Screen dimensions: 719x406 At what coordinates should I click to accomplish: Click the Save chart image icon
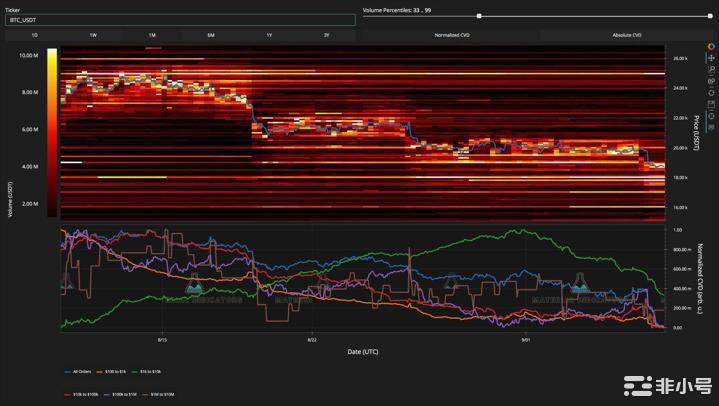[x=711, y=102]
